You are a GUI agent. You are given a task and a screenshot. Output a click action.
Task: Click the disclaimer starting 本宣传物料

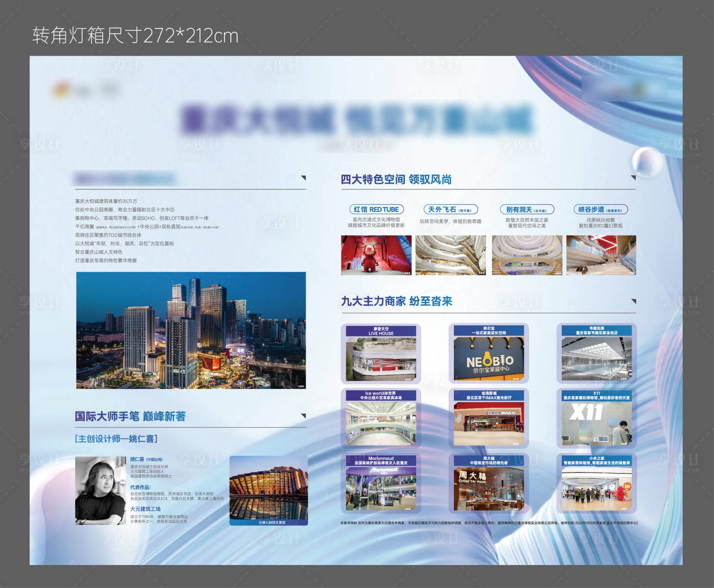pos(489,523)
